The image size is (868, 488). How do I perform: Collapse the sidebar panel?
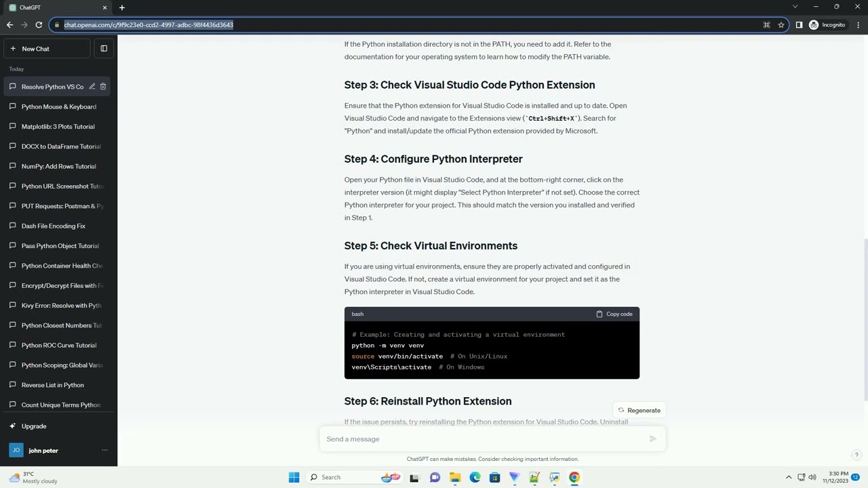[104, 49]
